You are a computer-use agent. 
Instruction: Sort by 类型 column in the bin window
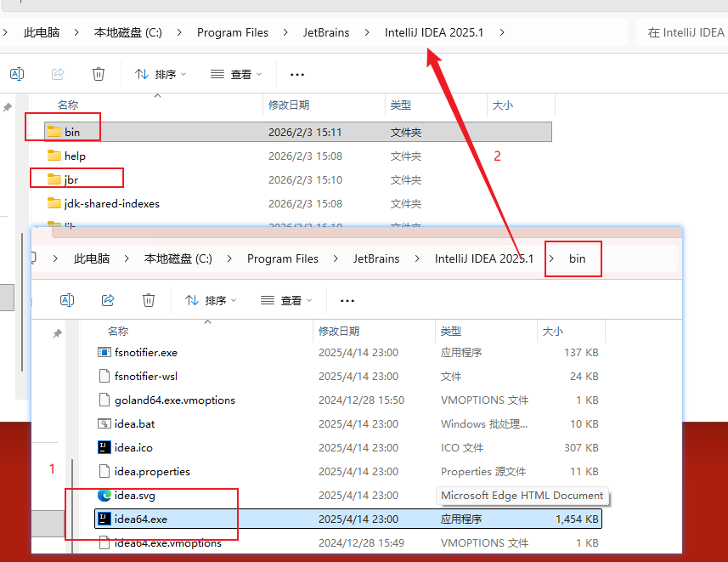pyautogui.click(x=451, y=331)
